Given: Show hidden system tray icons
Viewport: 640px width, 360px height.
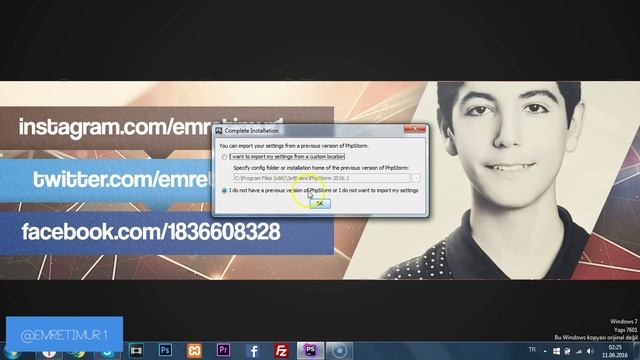Looking at the screenshot, I should (545, 351).
